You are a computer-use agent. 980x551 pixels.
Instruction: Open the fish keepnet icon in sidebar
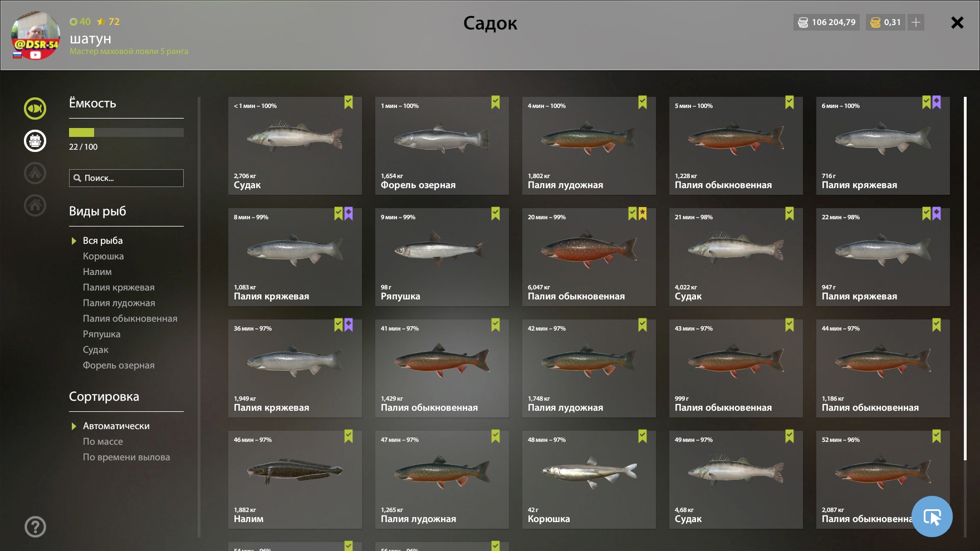[x=35, y=109]
